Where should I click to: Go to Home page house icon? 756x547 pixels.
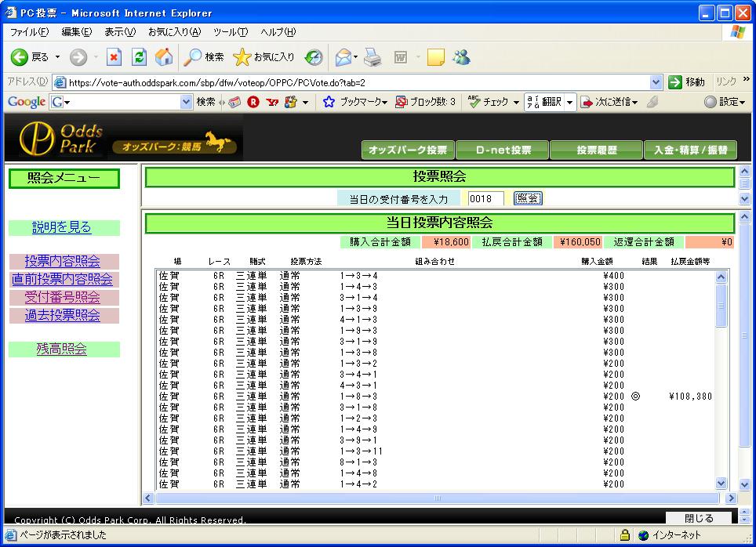[x=164, y=57]
